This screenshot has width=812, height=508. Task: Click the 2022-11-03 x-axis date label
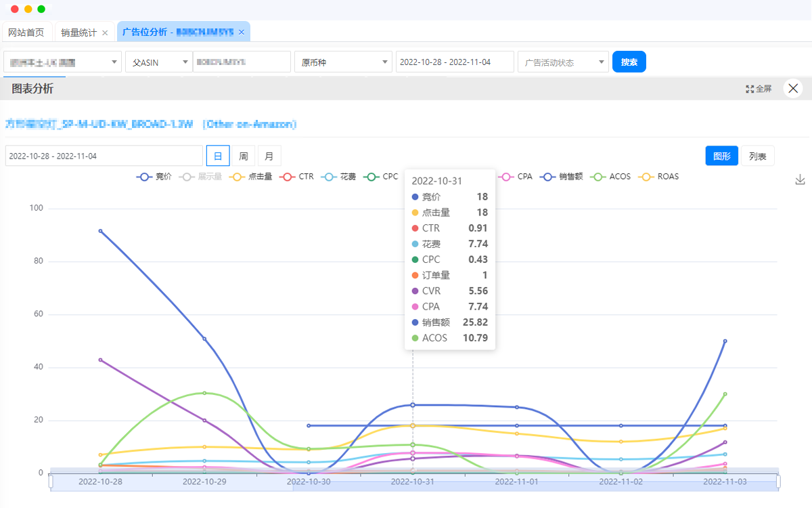click(725, 482)
